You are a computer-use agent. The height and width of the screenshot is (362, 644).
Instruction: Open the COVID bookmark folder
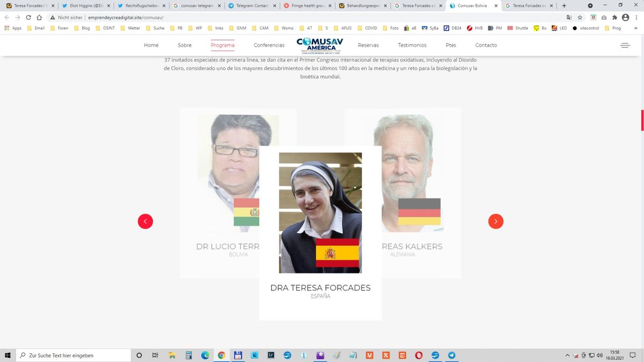[x=368, y=28]
